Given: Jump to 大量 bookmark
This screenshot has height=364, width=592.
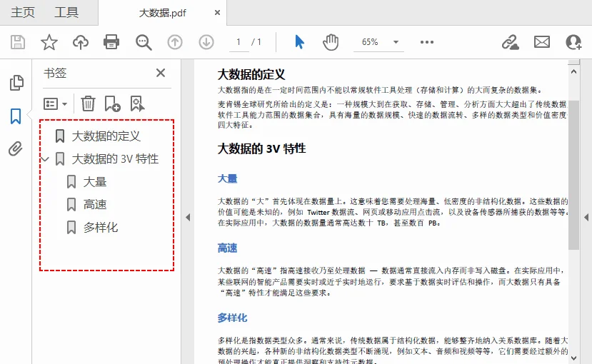Looking at the screenshot, I should 95,182.
